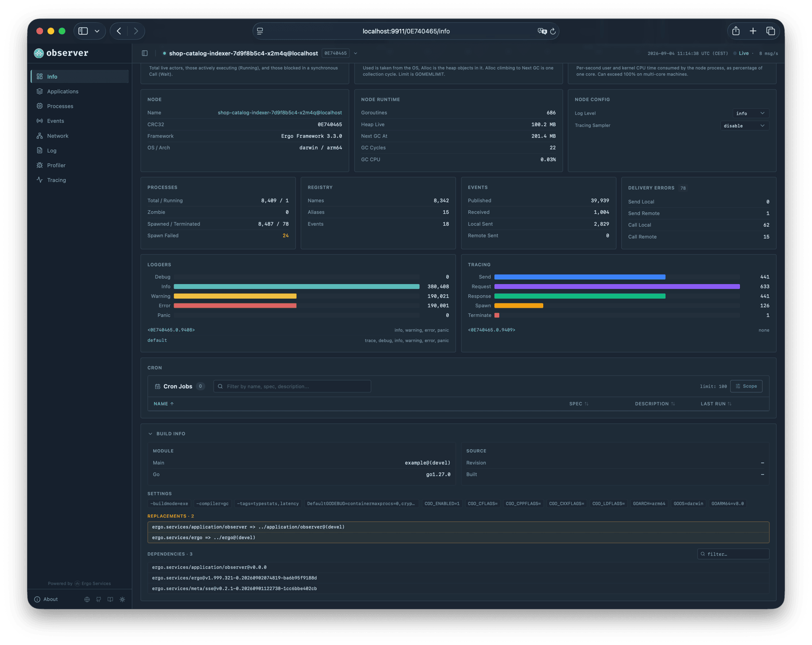Click the Info grid icon in the sidebar

click(x=40, y=77)
